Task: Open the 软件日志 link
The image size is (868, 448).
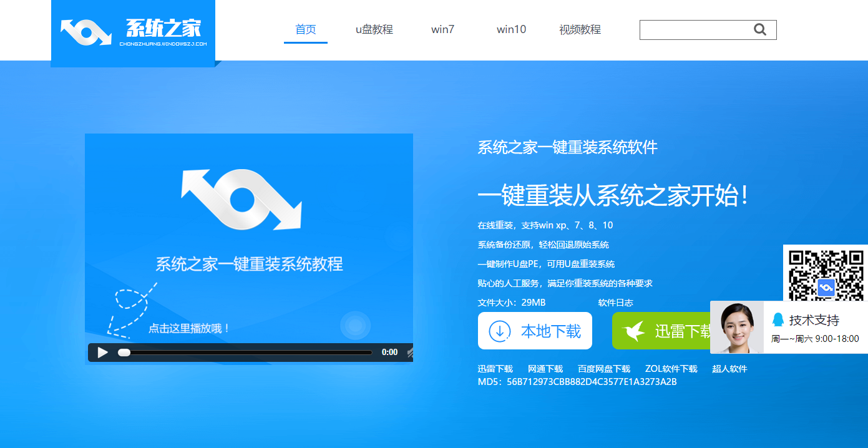Action: pos(616,303)
